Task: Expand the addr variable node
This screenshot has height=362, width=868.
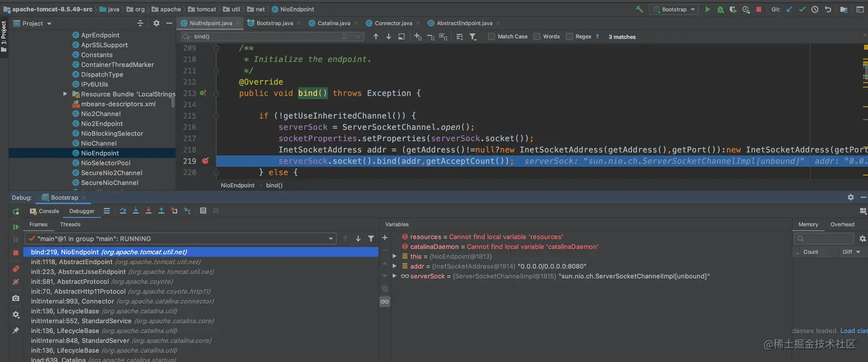Action: 394,266
